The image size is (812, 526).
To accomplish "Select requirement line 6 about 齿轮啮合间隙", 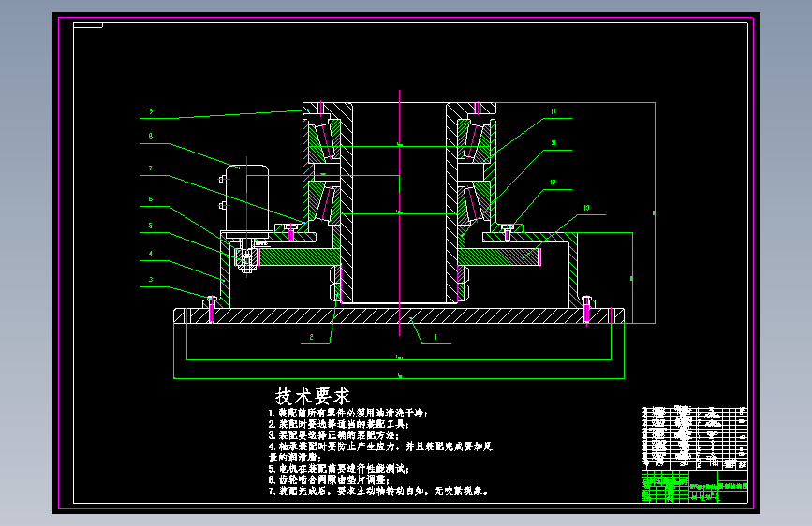I will [329, 480].
